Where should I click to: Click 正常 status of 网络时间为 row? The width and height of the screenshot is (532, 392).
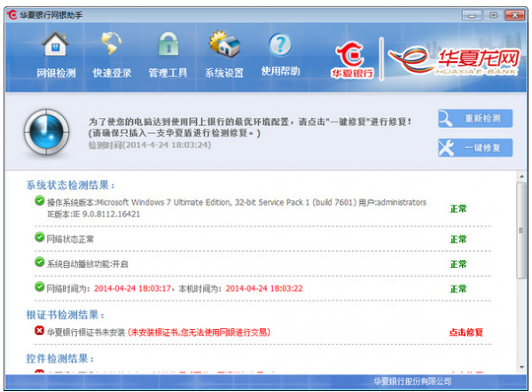coord(458,289)
